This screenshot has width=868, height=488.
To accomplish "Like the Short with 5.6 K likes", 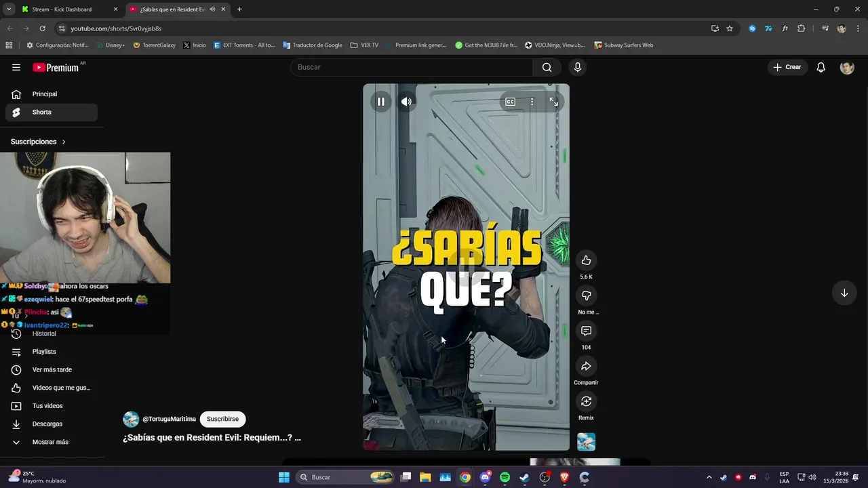I will 586,260.
